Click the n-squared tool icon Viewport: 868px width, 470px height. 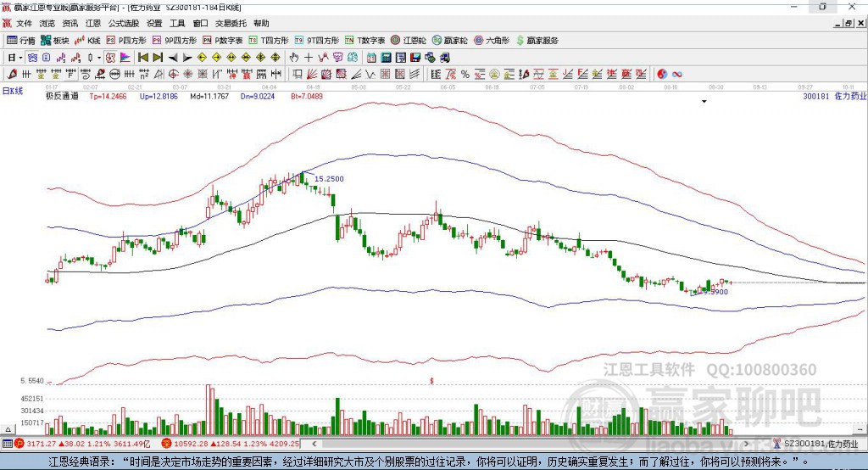pyautogui.click(x=144, y=74)
